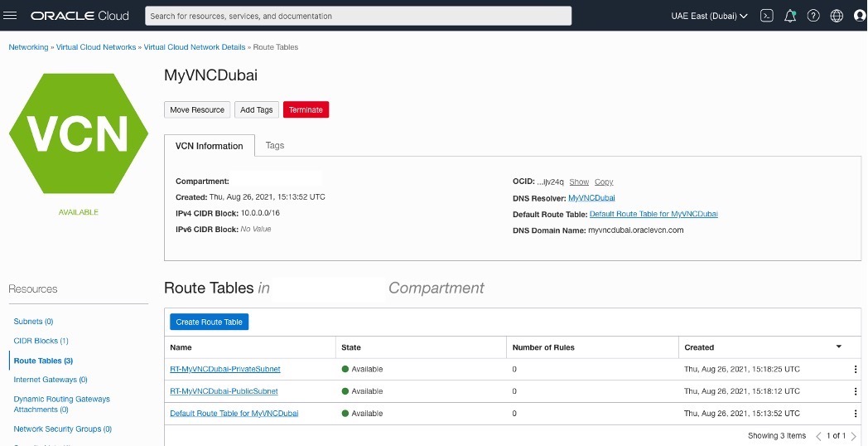Switch to the Tags tab
868x446 pixels.
point(275,145)
